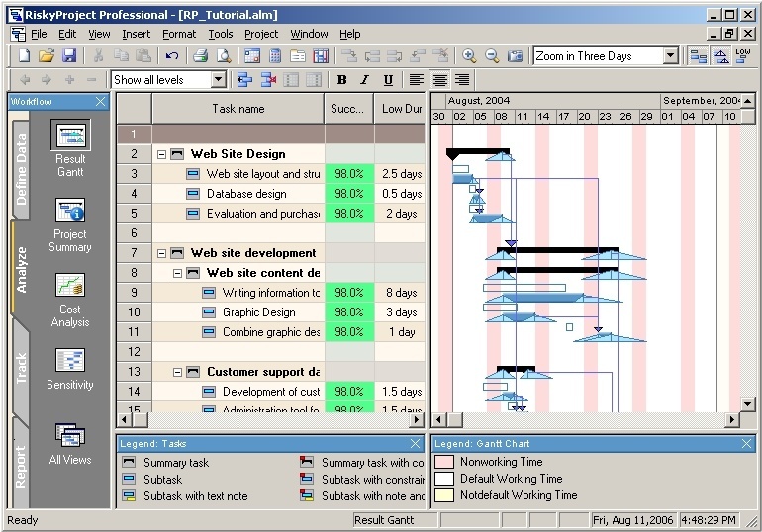Open the Show all levels dropdown

tap(218, 80)
